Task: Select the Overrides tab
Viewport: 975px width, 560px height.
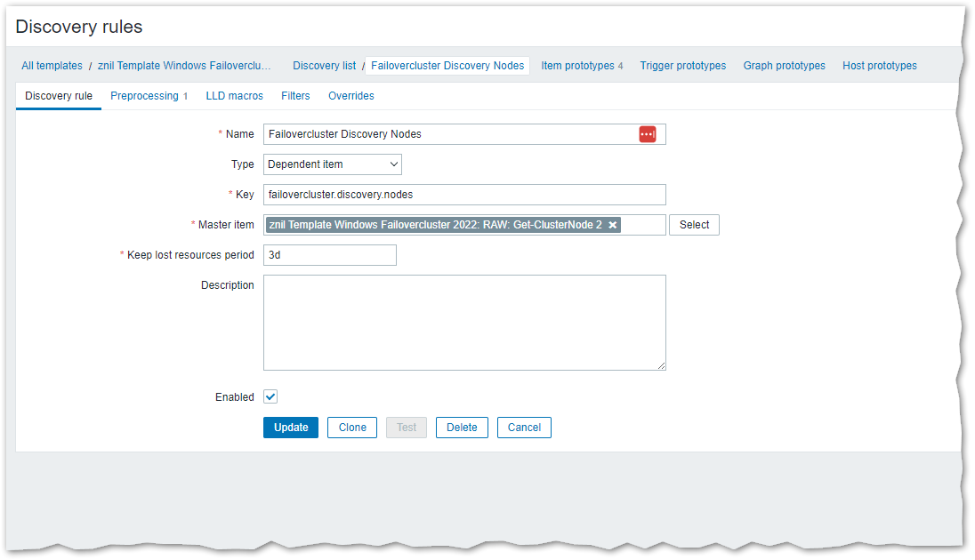Action: click(351, 96)
